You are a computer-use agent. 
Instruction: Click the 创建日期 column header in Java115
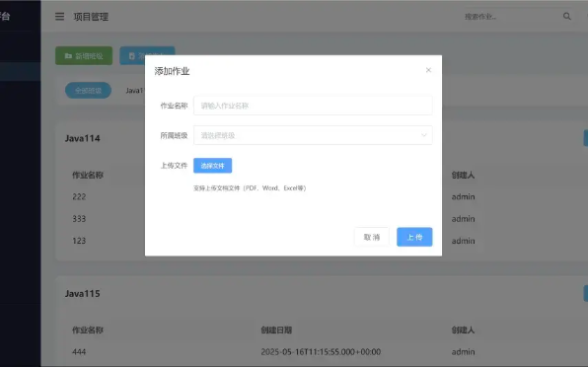pos(276,331)
